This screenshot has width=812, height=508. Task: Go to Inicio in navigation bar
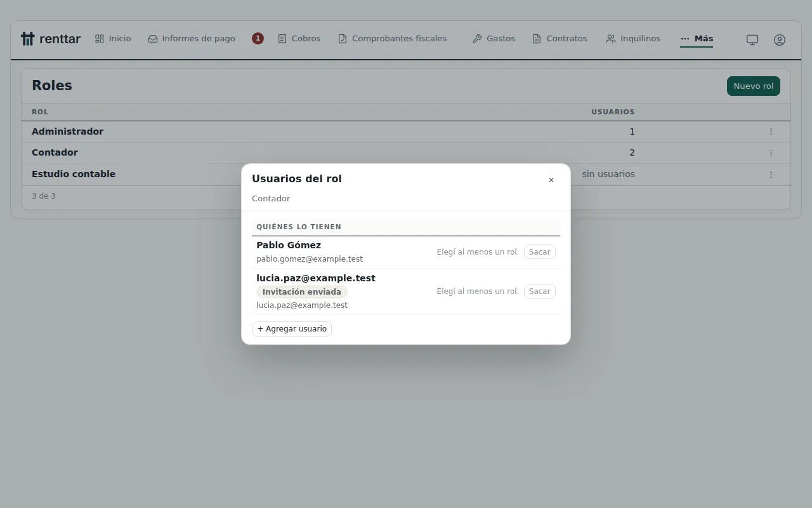click(x=113, y=39)
